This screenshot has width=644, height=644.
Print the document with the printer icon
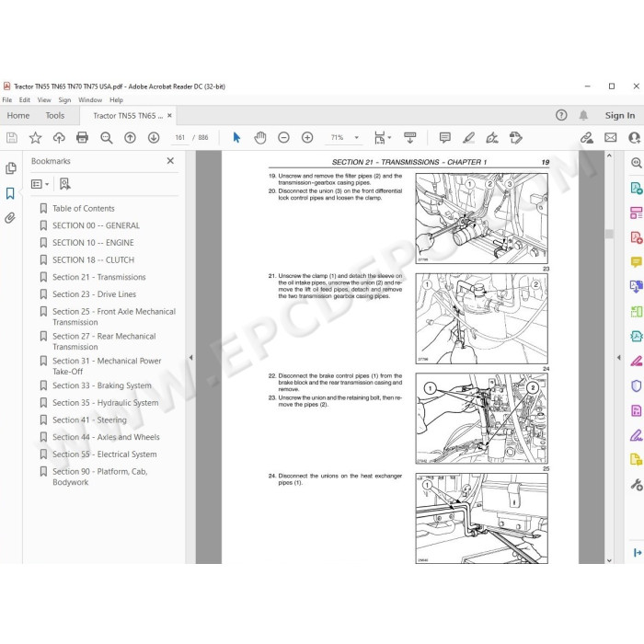tap(83, 138)
